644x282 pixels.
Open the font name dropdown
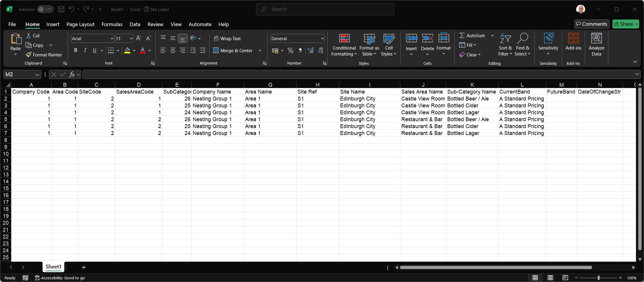(x=112, y=38)
